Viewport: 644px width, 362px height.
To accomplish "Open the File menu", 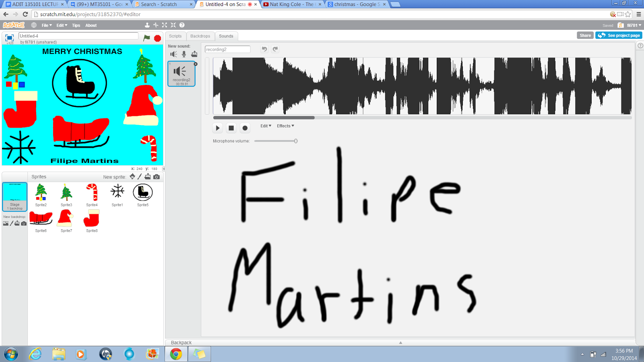I will click(x=45, y=25).
